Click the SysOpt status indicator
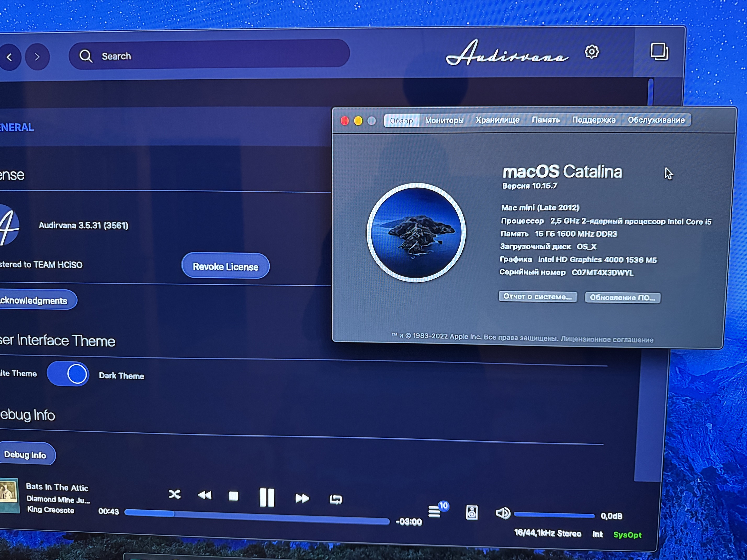747x560 pixels. pos(627,535)
